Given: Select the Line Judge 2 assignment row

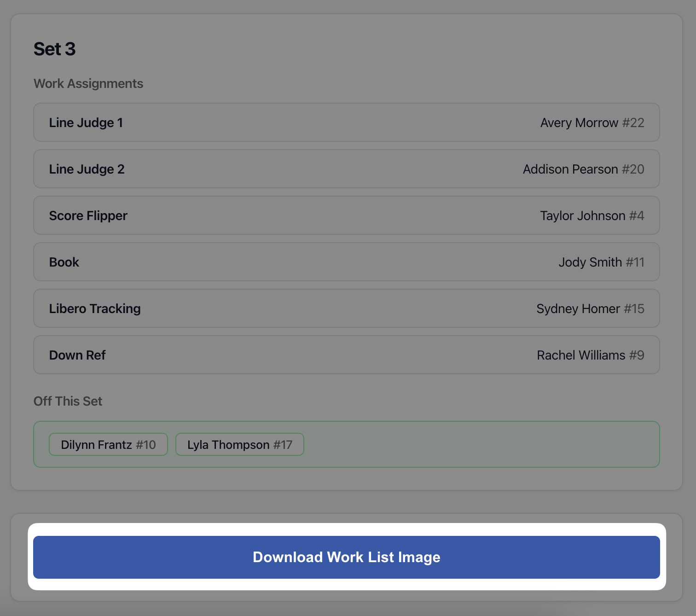Looking at the screenshot, I should pyautogui.click(x=347, y=169).
